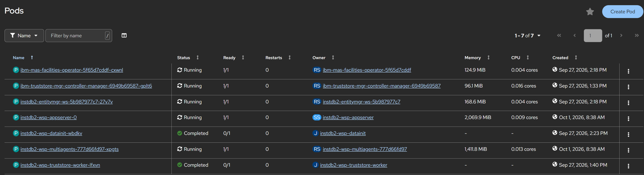
Task: Open kebab menu for instdb2-entitymgr-ws pod
Action: pos(628,103)
